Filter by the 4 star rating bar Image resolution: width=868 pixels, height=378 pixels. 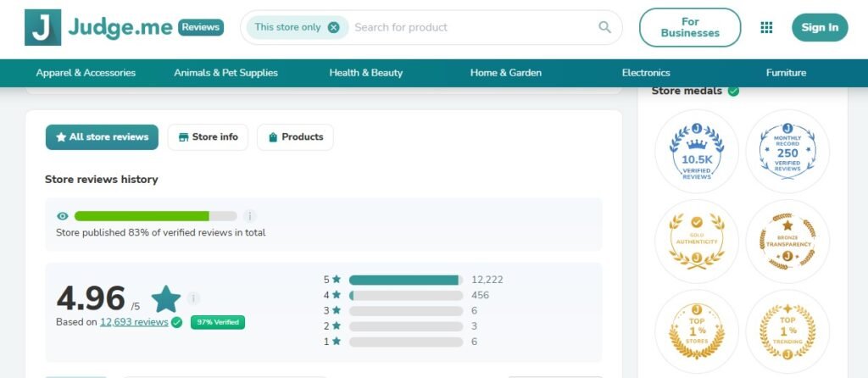(406, 296)
